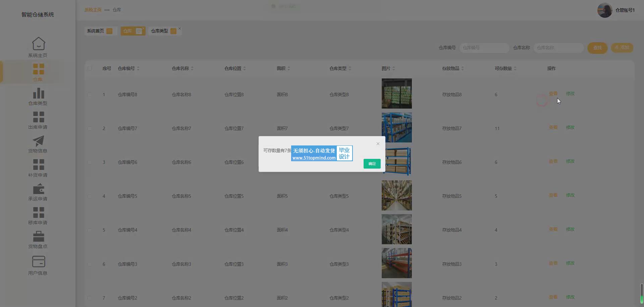Open 仓库类型 bar chart icon in sidebar
Image resolution: width=644 pixels, height=307 pixels.
pos(38,93)
